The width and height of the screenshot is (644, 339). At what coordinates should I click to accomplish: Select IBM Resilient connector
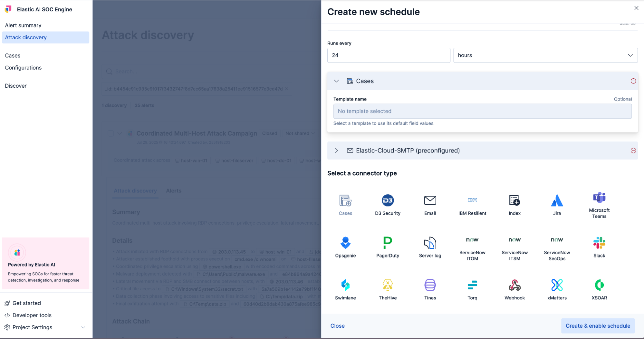(x=472, y=205)
